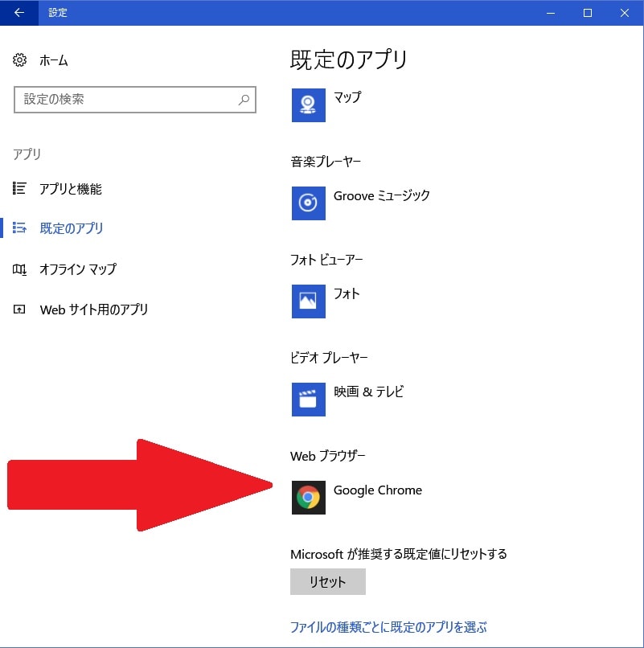Screen dimensions: 644x648
Task: Click the Microsoft が推奨する既定値にリセットする text
Action: (x=399, y=554)
